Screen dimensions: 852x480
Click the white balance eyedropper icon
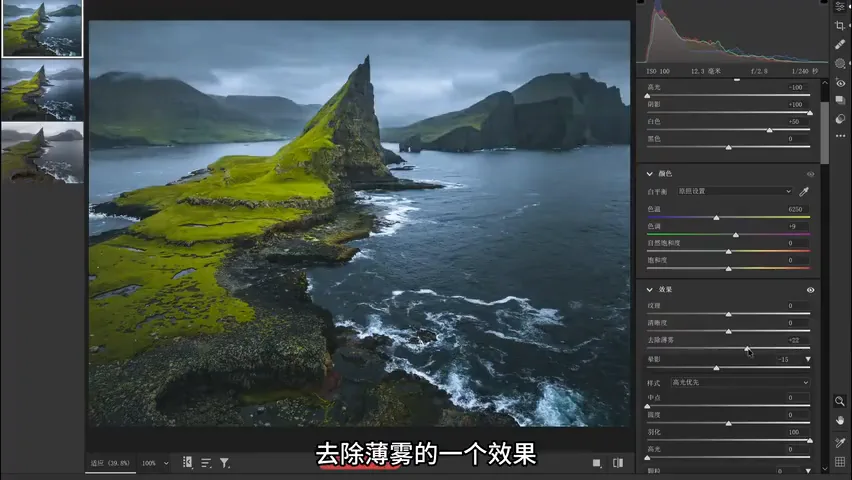tap(804, 191)
